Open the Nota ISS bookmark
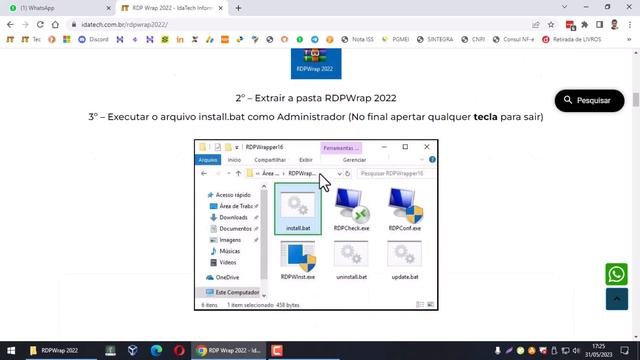 click(358, 40)
